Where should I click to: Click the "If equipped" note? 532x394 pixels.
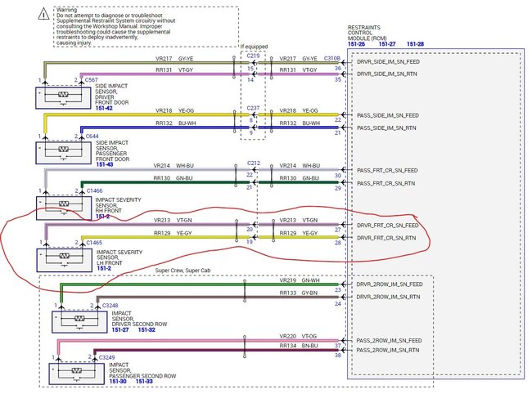[x=254, y=47]
